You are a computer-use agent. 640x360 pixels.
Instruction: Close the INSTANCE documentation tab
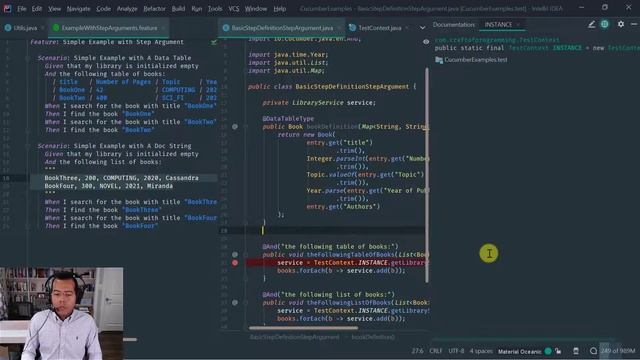pyautogui.click(x=518, y=24)
